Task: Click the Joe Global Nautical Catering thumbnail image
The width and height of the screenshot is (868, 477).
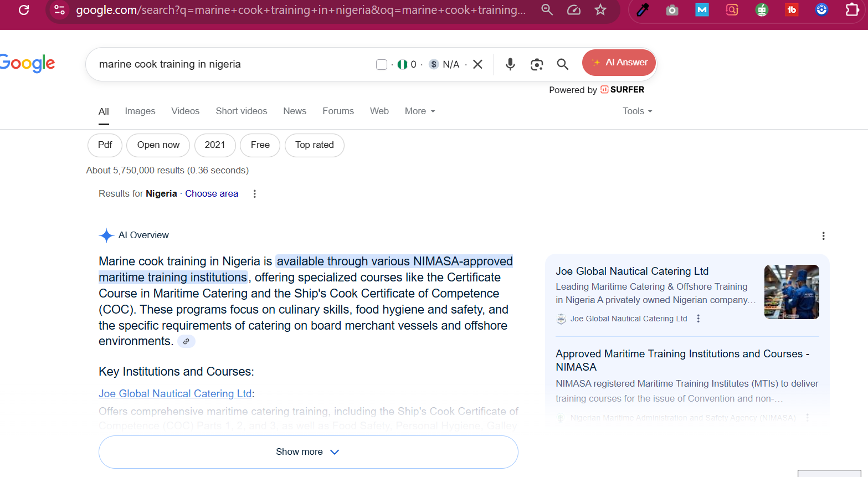Action: click(x=791, y=292)
